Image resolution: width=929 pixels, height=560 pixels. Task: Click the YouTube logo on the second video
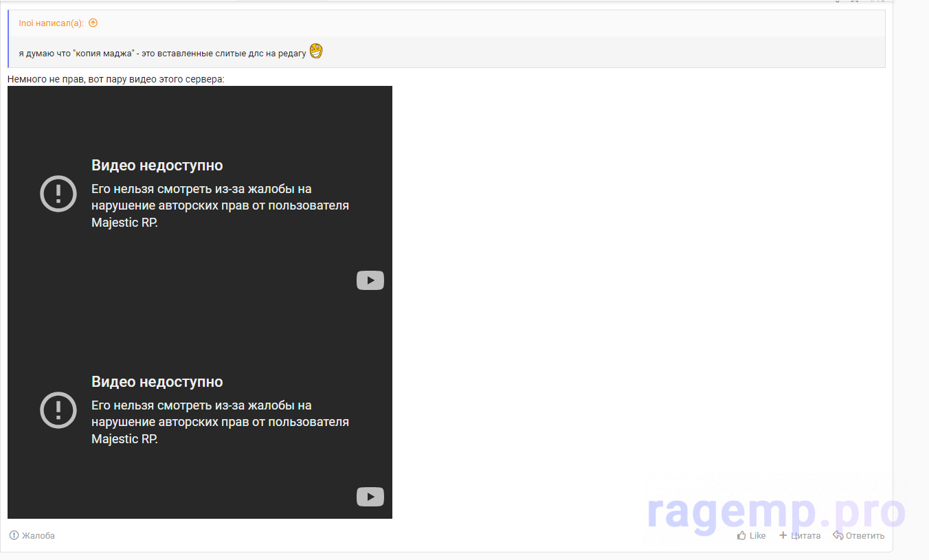click(x=370, y=497)
